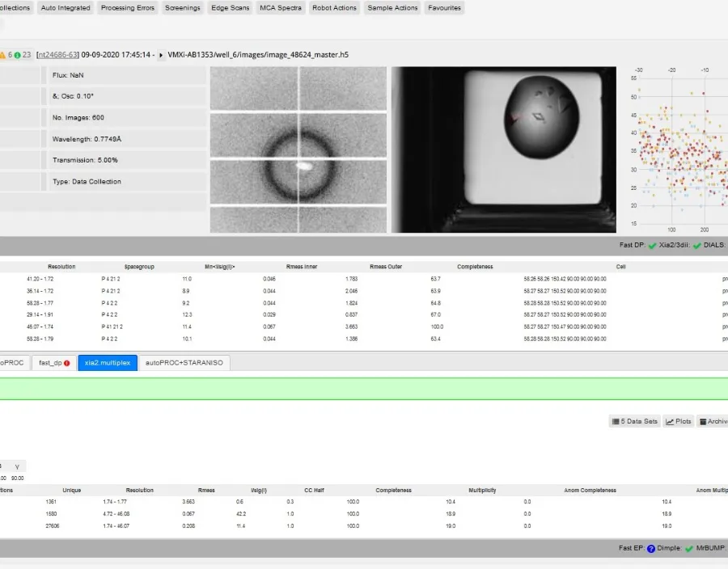The height and width of the screenshot is (569, 728).
Task: Click the 2.046 Rmeas Outer value
Action: [352, 291]
